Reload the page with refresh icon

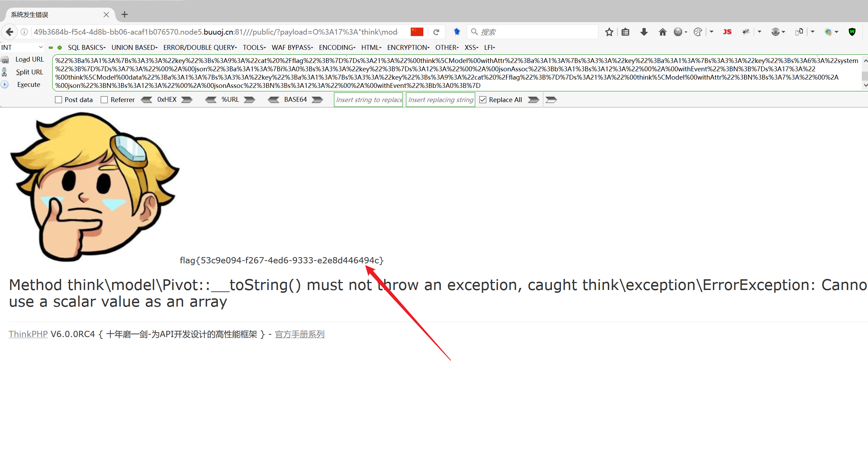[436, 32]
